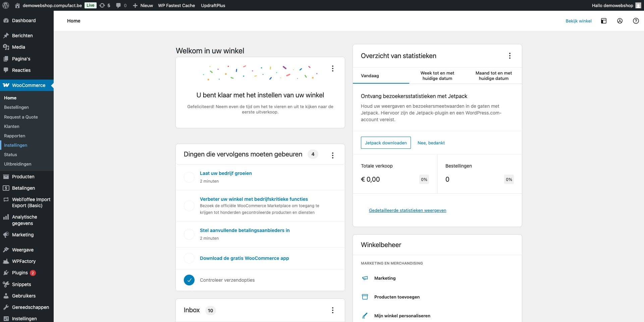Open options menu for Dingen die vervolgens moeten gebeuren

333,155
